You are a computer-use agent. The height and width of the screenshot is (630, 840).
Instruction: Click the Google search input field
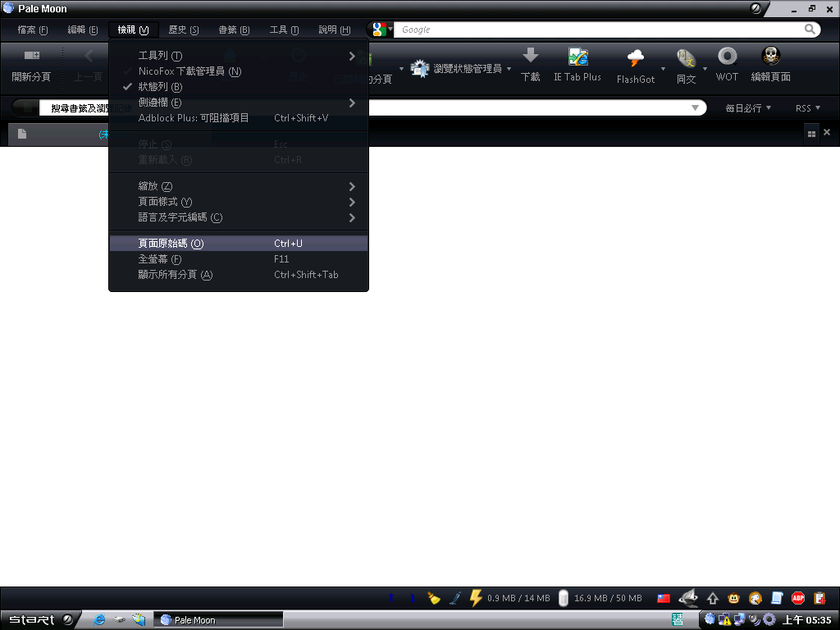598,30
